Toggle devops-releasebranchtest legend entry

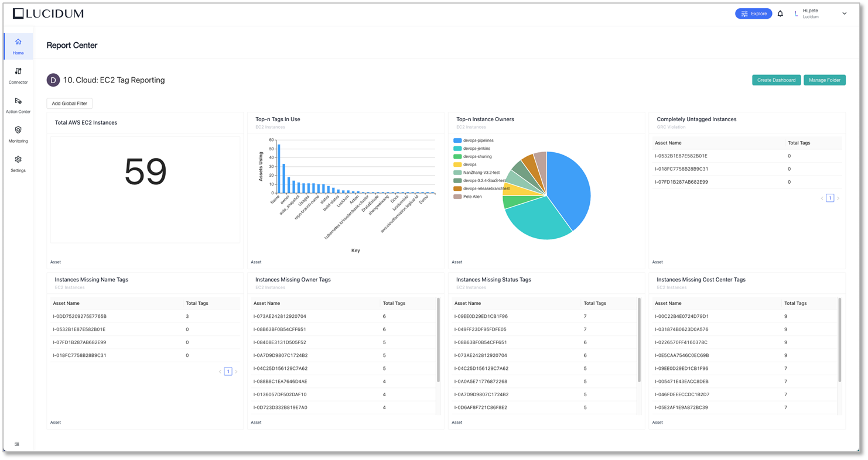pyautogui.click(x=481, y=188)
